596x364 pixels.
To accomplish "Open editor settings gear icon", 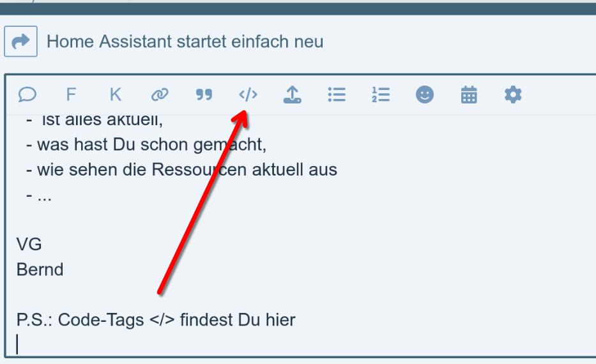I will pyautogui.click(x=513, y=95).
